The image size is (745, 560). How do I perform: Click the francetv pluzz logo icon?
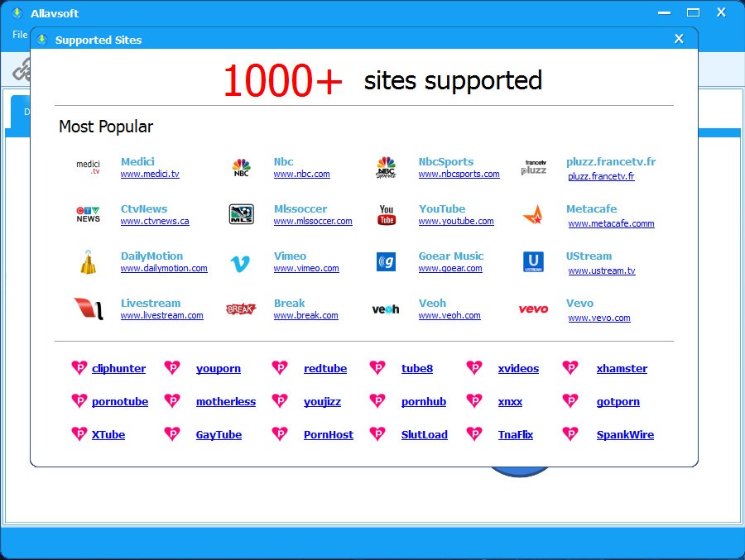534,167
